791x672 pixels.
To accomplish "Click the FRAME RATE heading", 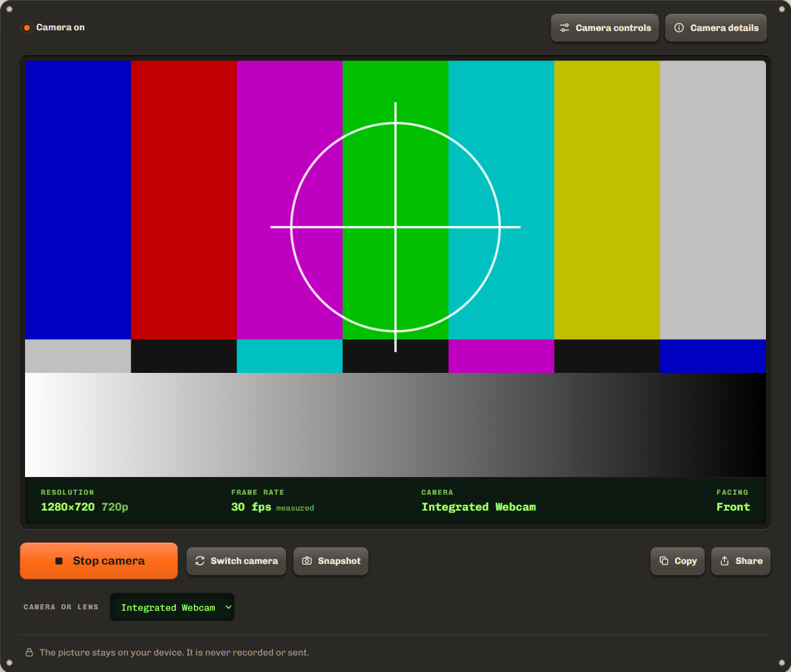I will (258, 492).
